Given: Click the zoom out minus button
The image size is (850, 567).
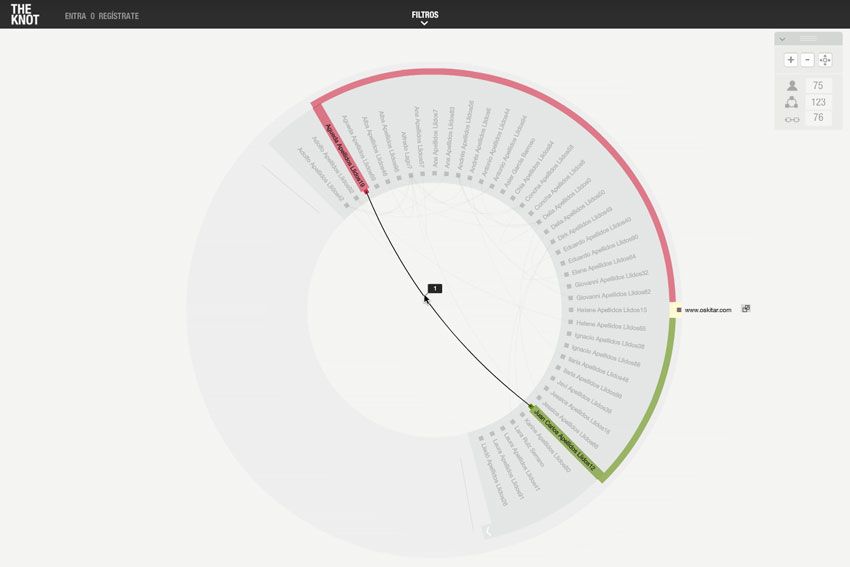Looking at the screenshot, I should pos(807,60).
